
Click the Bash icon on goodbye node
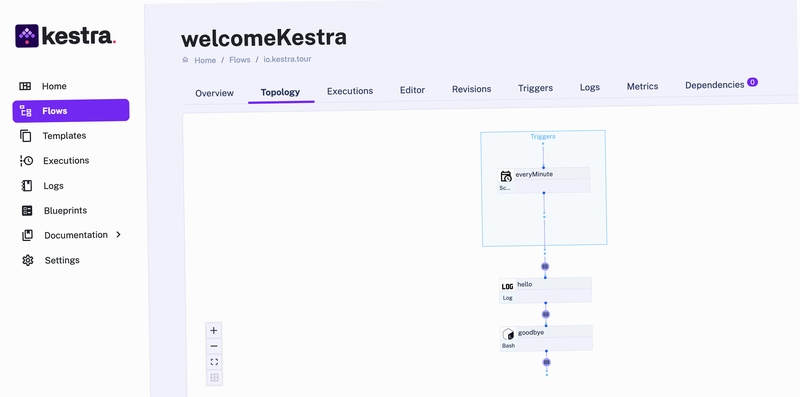tap(508, 334)
